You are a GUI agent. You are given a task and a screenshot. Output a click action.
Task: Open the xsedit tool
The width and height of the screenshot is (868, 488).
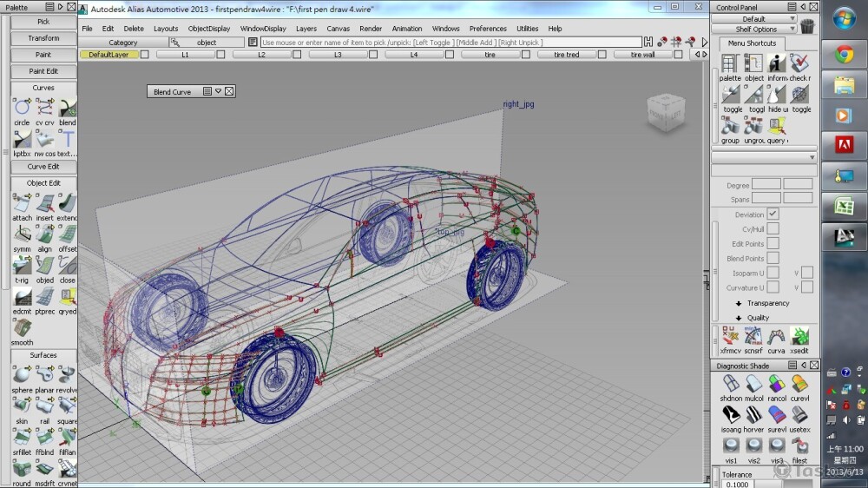[x=799, y=337]
